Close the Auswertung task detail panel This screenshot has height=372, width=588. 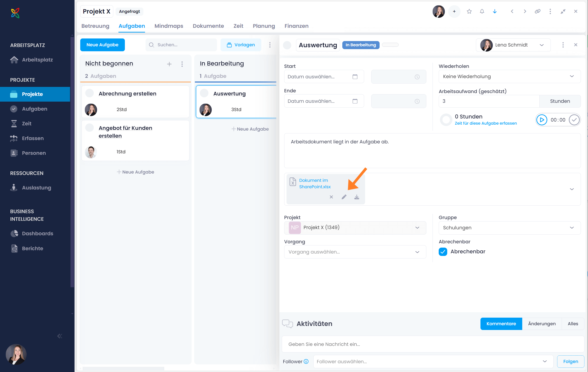click(576, 45)
